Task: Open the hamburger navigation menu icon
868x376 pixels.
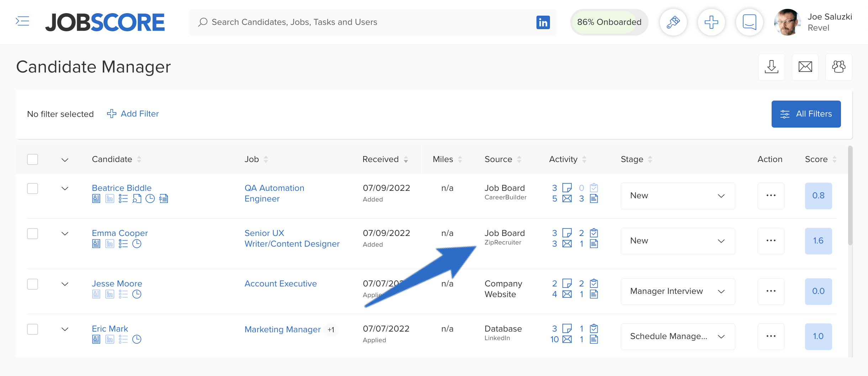Action: pyautogui.click(x=22, y=21)
